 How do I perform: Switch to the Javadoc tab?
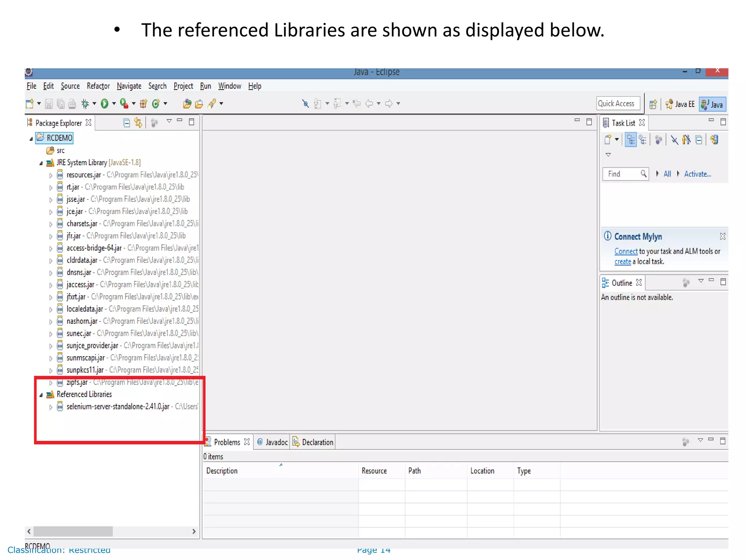[272, 442]
